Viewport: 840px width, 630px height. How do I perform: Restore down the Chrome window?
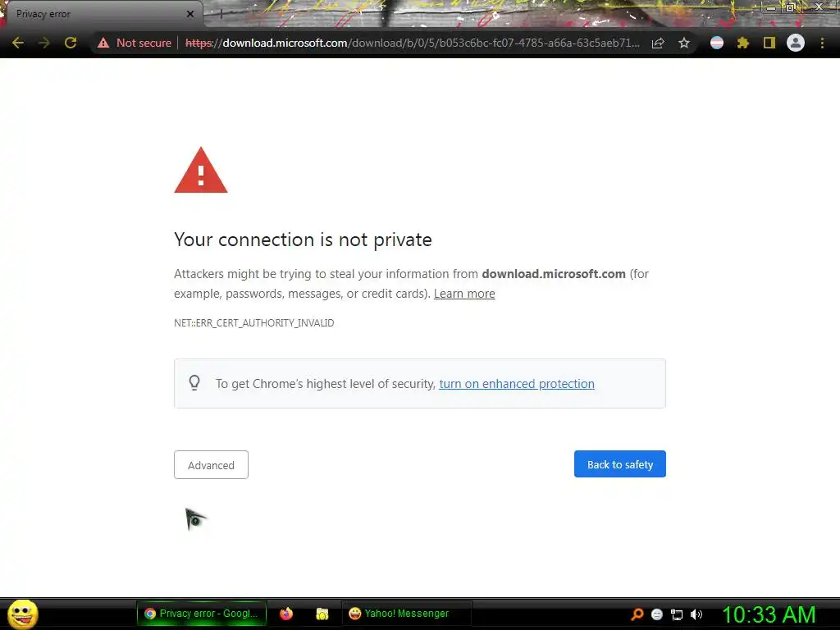(x=790, y=7)
